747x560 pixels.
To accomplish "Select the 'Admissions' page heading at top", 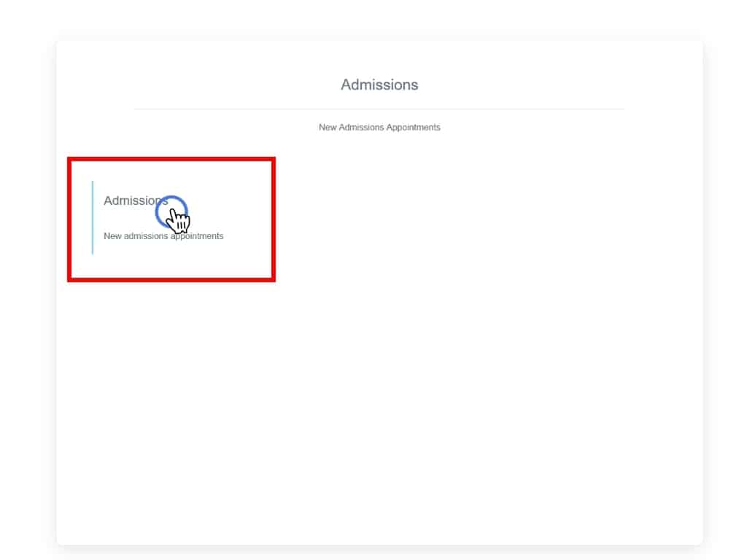I will click(x=379, y=85).
